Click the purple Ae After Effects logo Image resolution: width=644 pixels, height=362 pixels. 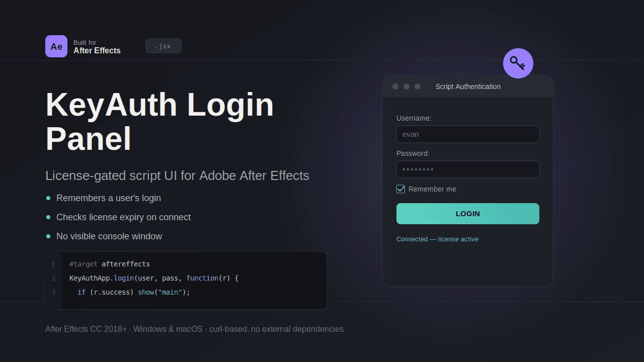56,46
